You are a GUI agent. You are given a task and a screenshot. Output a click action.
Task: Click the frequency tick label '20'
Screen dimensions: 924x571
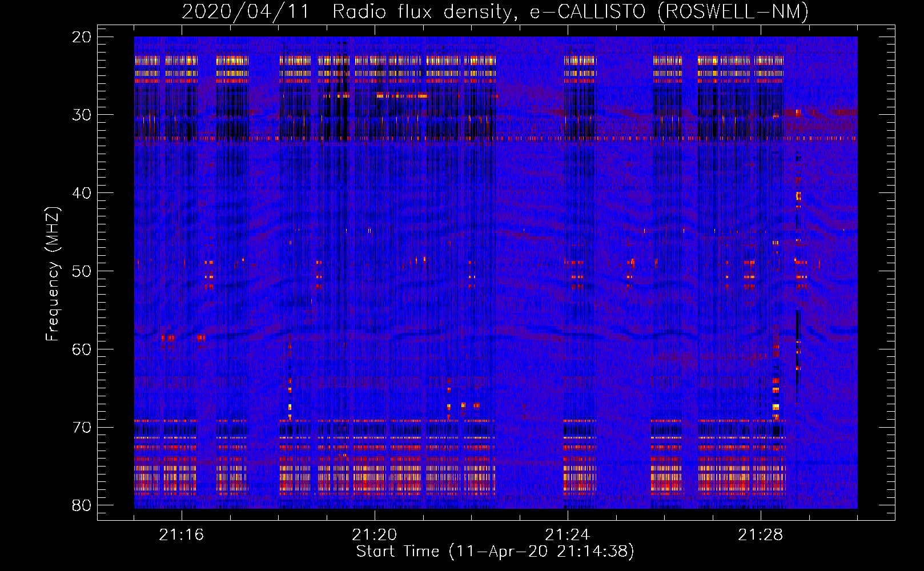[82, 37]
